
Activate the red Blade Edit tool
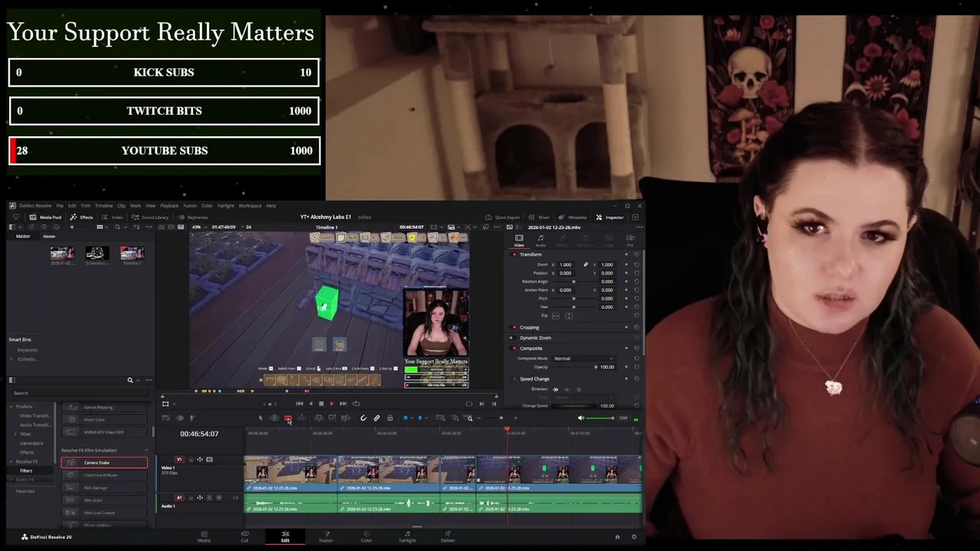[x=288, y=418]
